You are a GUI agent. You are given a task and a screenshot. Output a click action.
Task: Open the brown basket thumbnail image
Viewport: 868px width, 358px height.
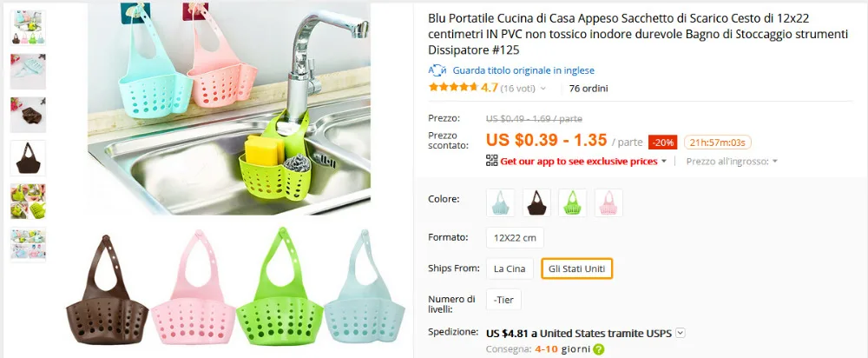[28, 158]
